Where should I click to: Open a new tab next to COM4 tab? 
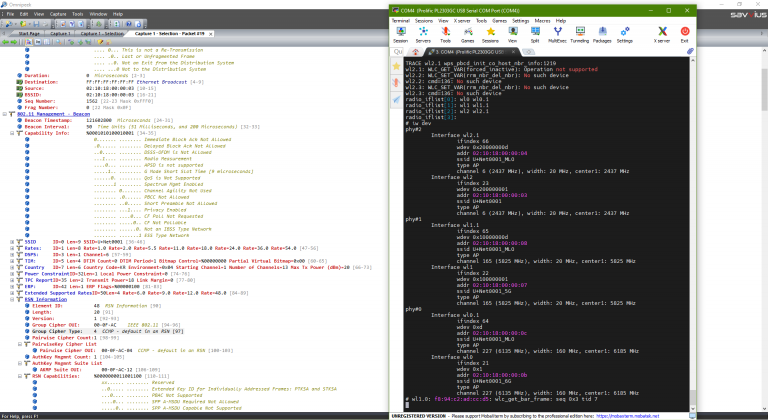[528, 51]
